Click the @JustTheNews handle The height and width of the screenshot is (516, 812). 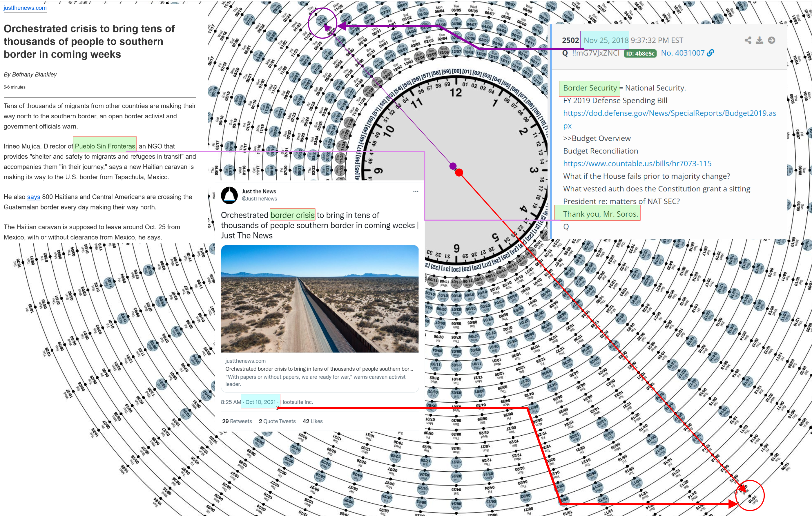pyautogui.click(x=259, y=199)
